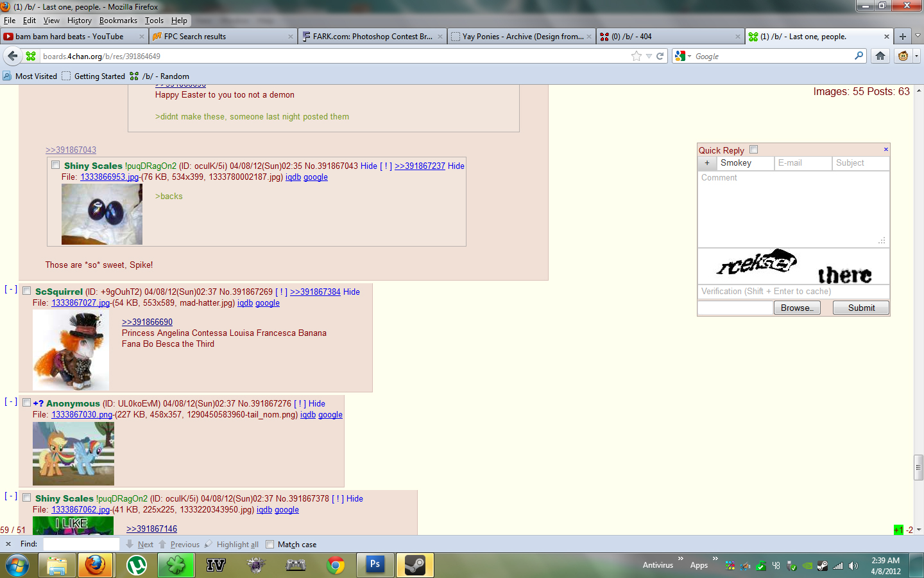Expand the Antivirus toolbar chevron
The height and width of the screenshot is (578, 924).
click(x=681, y=559)
